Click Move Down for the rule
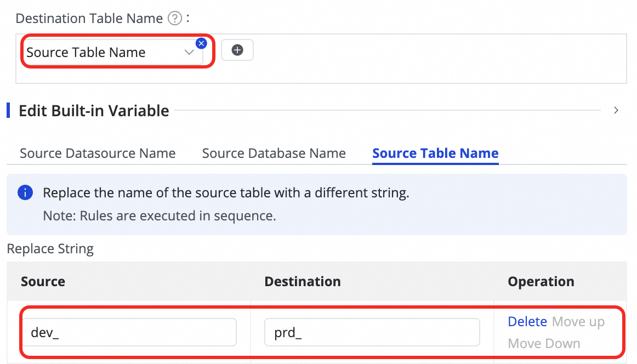 [x=544, y=344]
